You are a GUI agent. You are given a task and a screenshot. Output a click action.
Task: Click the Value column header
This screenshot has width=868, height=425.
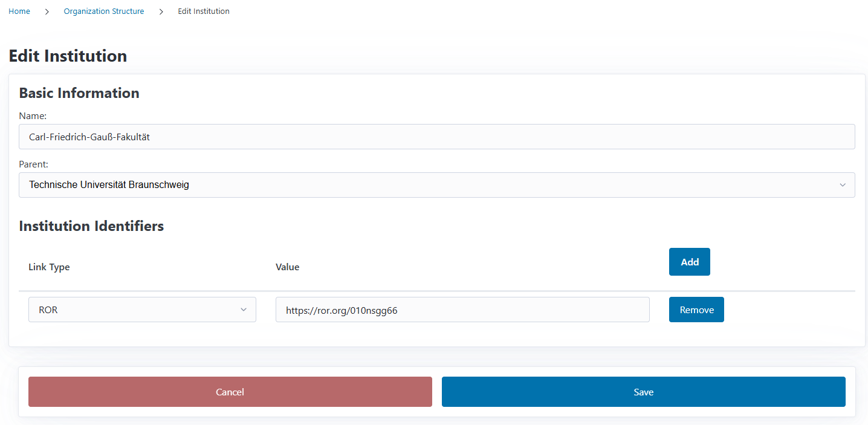pyautogui.click(x=287, y=267)
